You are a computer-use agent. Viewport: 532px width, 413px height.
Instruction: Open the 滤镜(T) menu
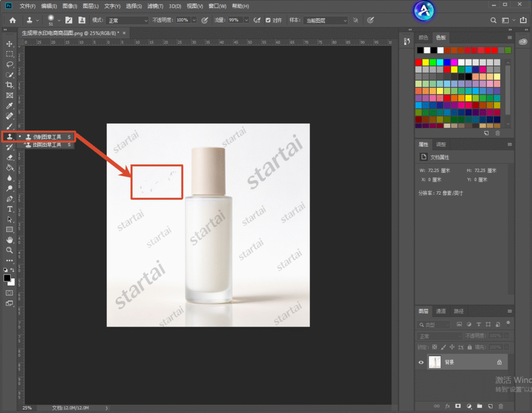155,6
